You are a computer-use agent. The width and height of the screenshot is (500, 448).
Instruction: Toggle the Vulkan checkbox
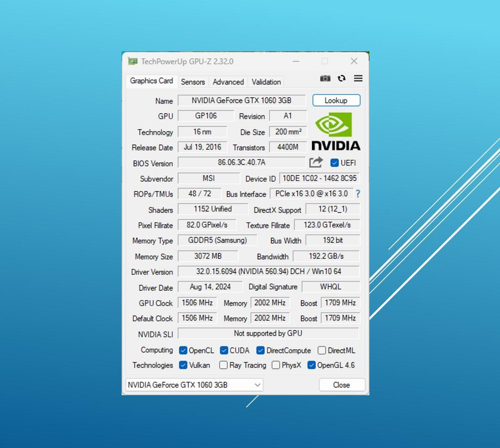[x=183, y=365]
